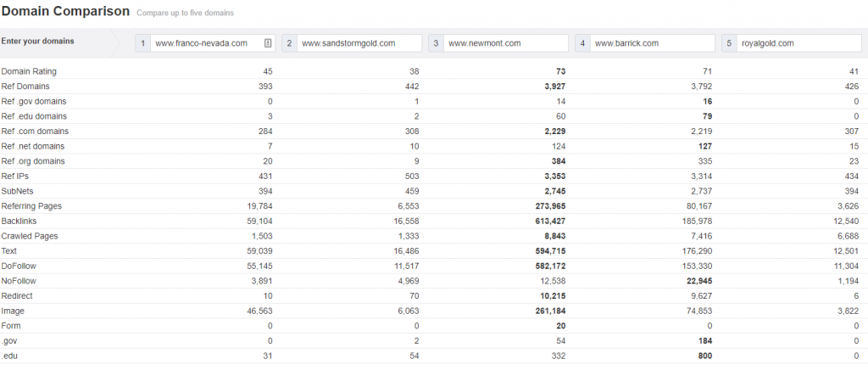Click the warning icon in the franco-nevada domain field
The width and height of the screenshot is (868, 370).
268,43
